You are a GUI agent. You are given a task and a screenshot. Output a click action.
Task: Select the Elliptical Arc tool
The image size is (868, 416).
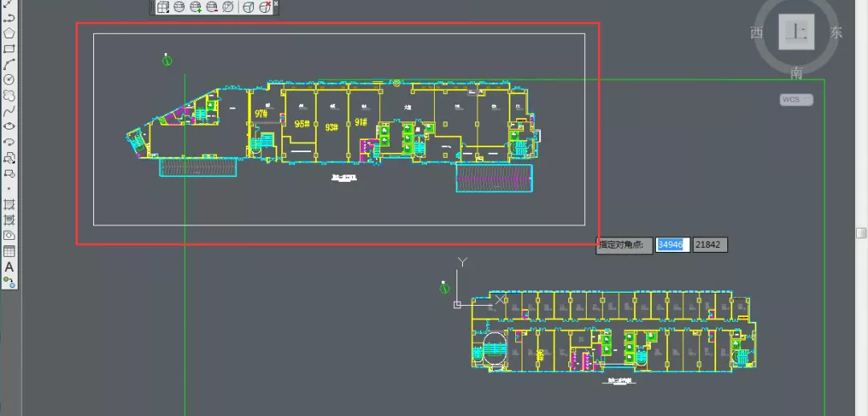[9, 142]
